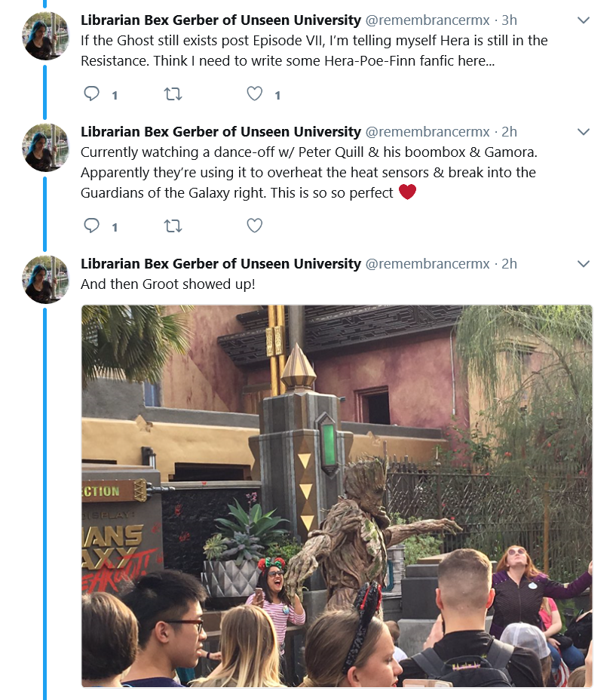Enlarge the Groot photo attached to the tweet
This screenshot has height=700, width=616.
click(x=336, y=496)
